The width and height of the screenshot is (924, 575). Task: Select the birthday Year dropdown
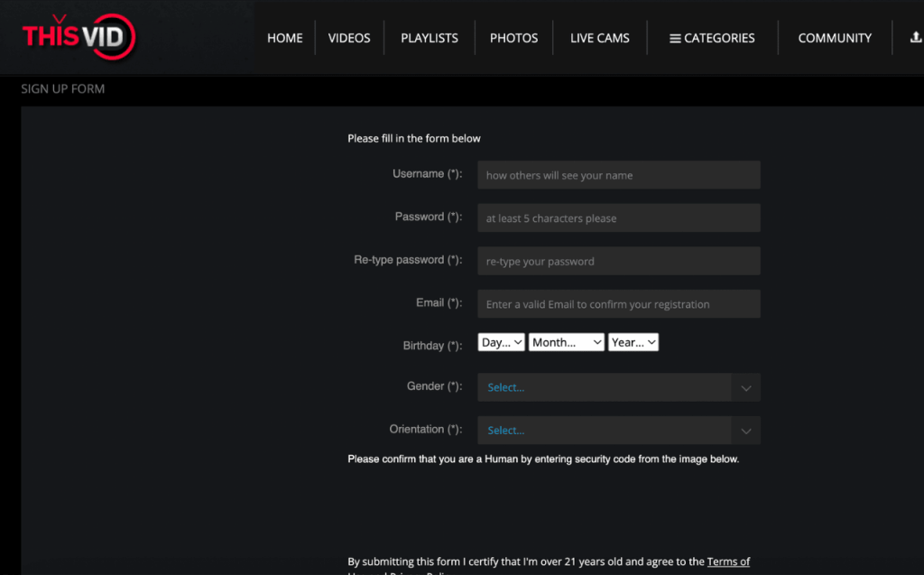(633, 342)
